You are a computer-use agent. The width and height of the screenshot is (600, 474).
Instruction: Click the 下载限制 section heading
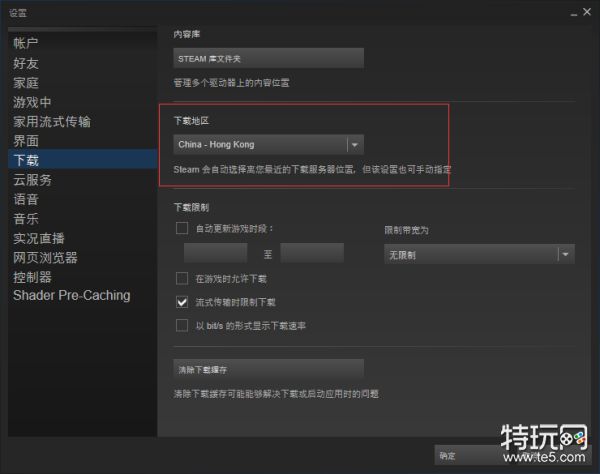[191, 207]
